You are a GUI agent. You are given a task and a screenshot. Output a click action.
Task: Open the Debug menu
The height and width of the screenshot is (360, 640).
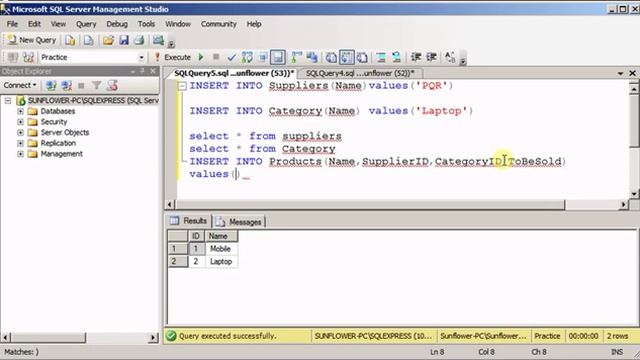click(117, 24)
